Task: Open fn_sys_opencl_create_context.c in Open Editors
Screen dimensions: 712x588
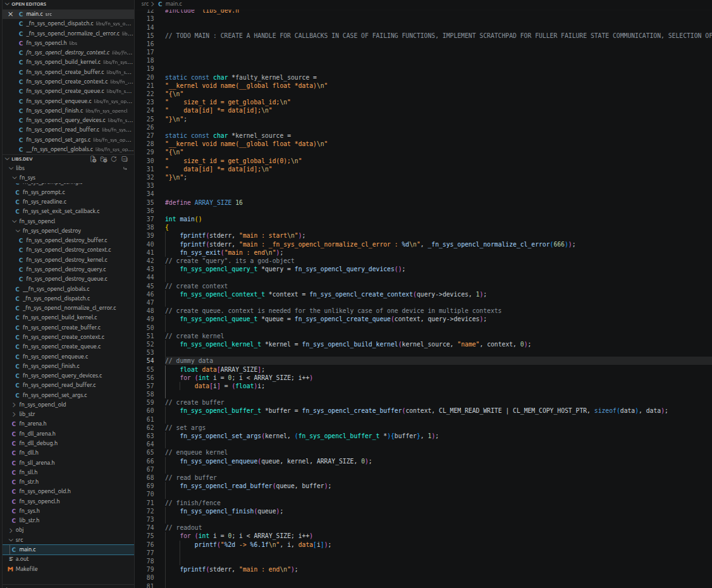Action: pos(68,82)
